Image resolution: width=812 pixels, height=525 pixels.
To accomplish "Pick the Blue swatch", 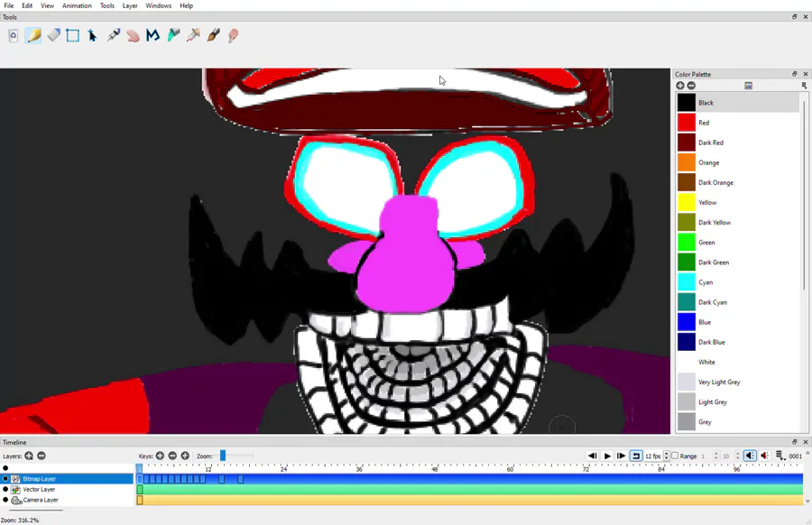I will click(x=687, y=322).
